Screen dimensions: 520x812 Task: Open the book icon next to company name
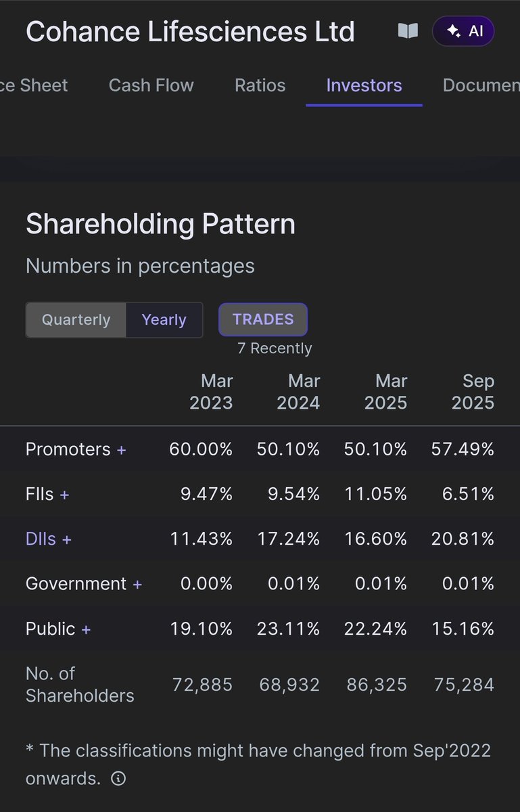coord(408,31)
